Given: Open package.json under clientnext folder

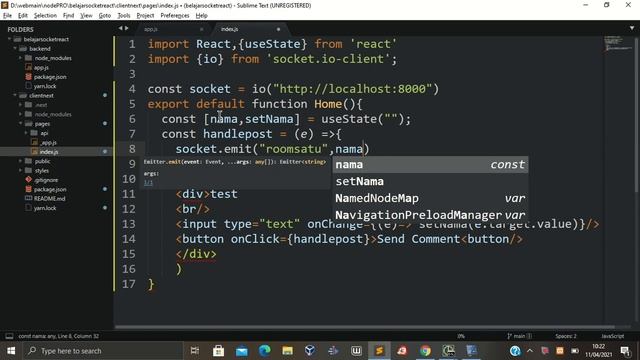Looking at the screenshot, I should pos(50,189).
